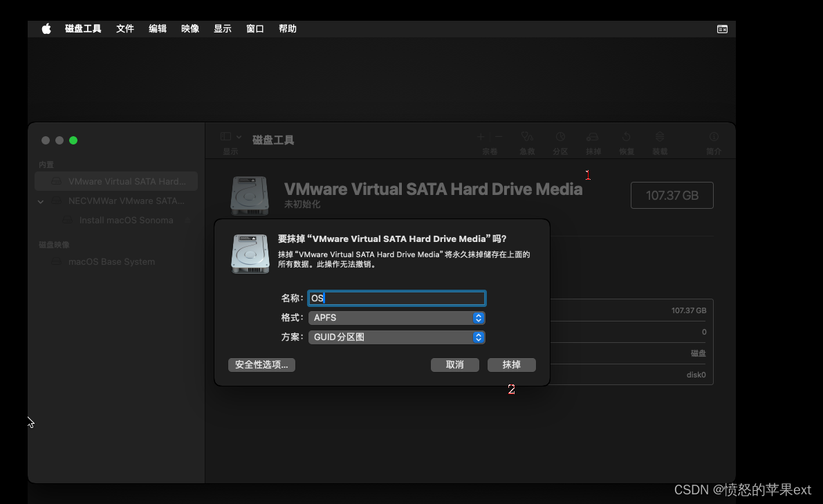The height and width of the screenshot is (504, 823).
Task: Click the 取消 button
Action: (x=455, y=365)
